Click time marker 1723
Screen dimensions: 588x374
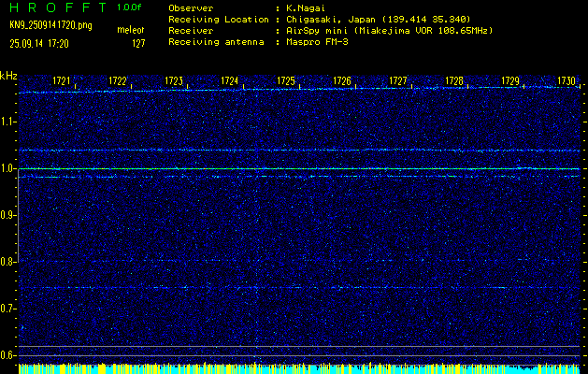pos(174,80)
